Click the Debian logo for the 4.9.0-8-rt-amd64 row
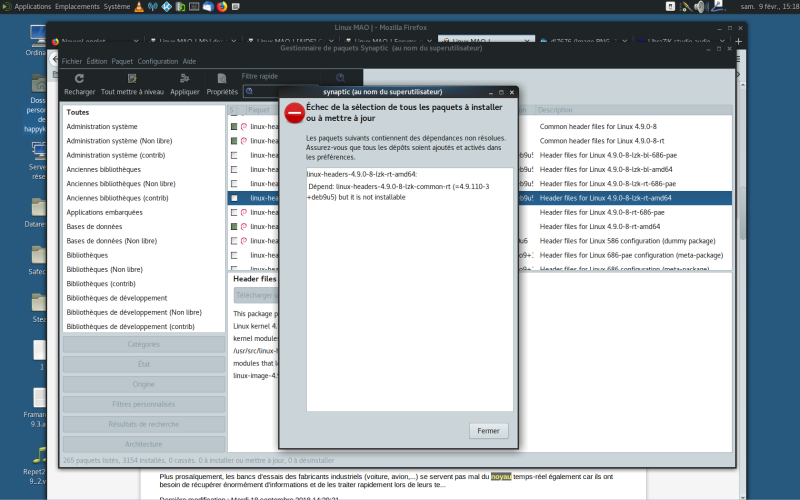The width and height of the screenshot is (800, 500). 244,227
